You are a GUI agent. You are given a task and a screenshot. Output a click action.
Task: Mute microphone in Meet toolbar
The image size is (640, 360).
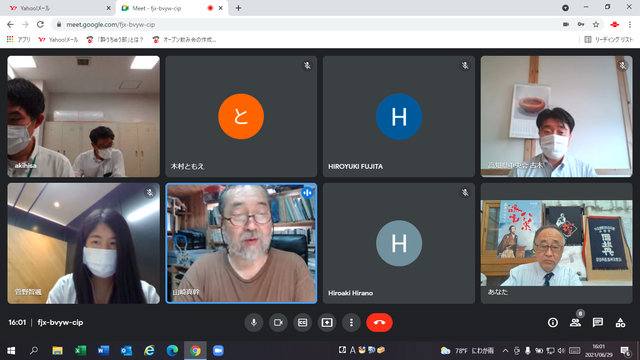tap(253, 322)
